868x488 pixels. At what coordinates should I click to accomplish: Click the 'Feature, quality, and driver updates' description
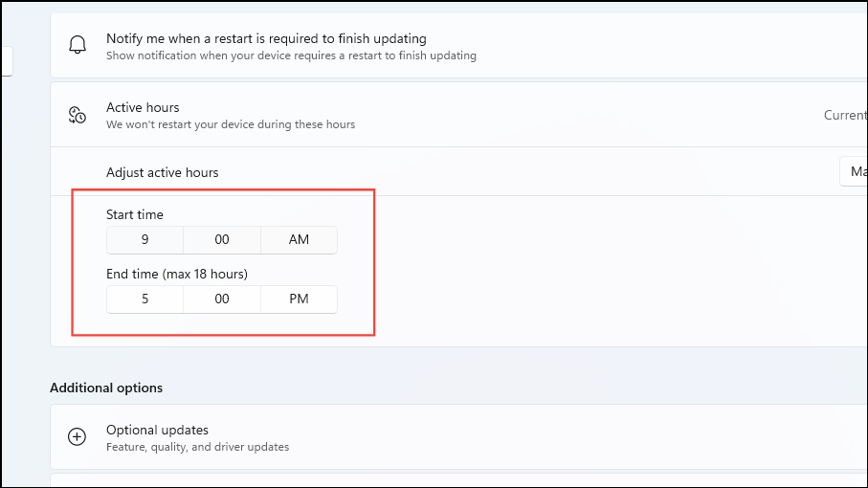(197, 447)
